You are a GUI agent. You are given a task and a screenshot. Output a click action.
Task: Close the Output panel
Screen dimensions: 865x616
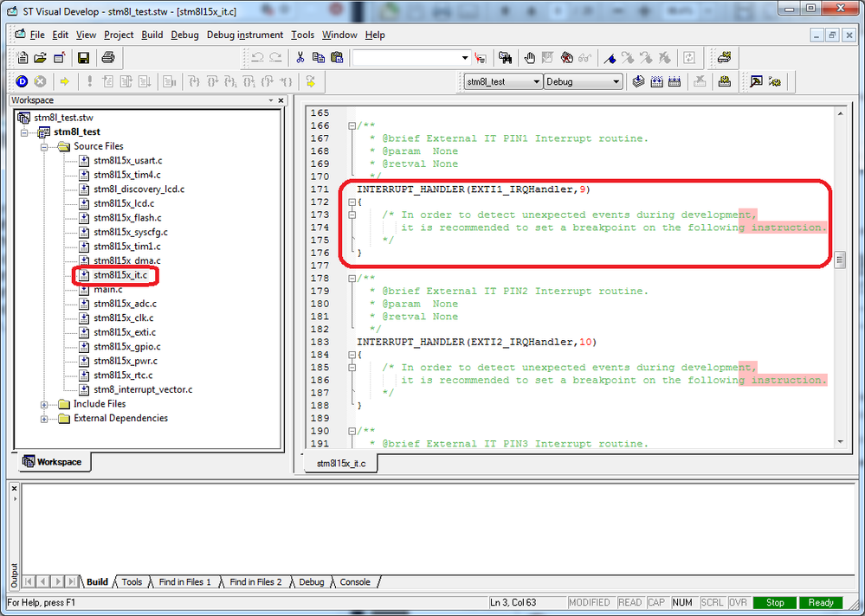click(x=15, y=488)
